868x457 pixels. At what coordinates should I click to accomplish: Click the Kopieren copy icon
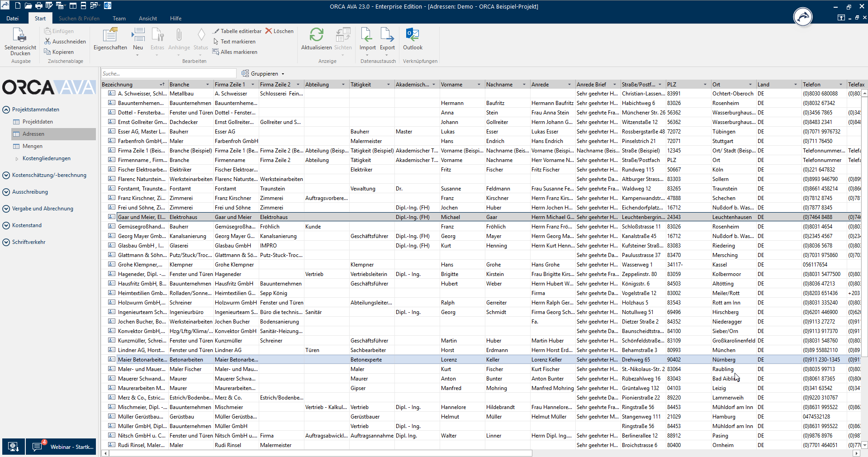59,52
